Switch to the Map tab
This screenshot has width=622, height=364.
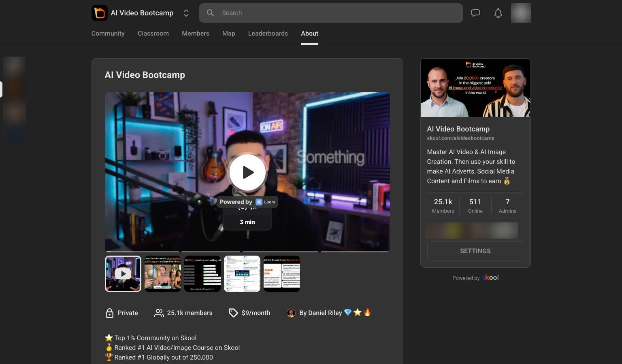(x=228, y=34)
